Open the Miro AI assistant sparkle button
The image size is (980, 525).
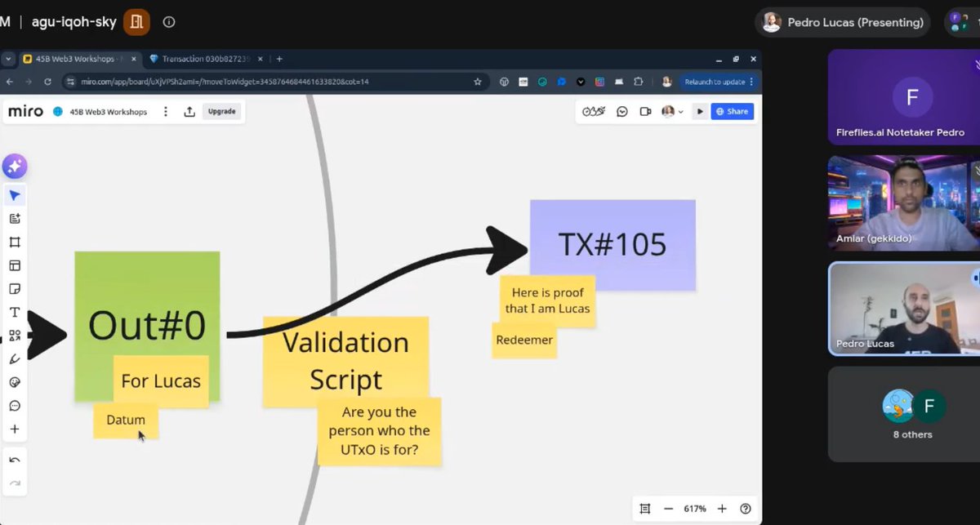tap(15, 167)
